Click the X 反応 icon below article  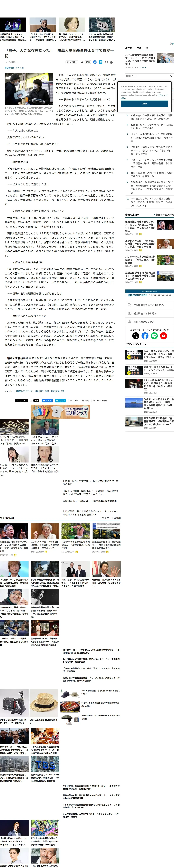coord(35,401)
